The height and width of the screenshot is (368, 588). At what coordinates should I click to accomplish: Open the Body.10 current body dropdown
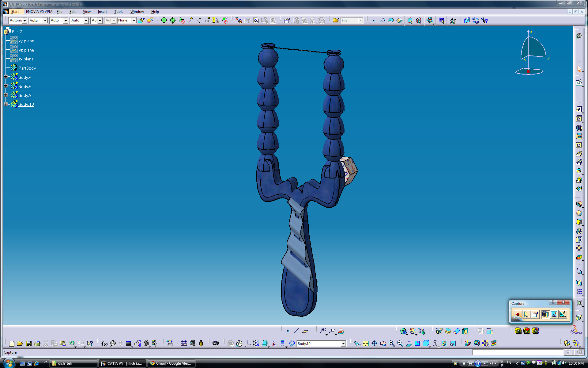tap(343, 343)
